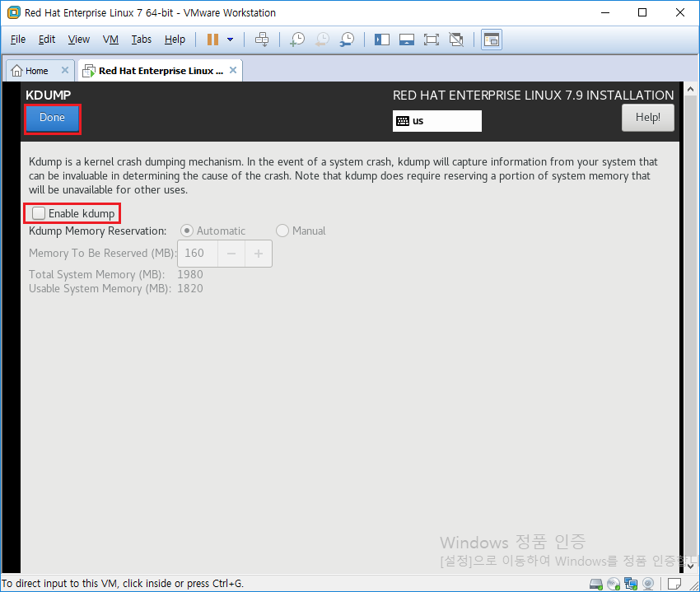Click the us keyboard layout indicator
The image size is (700, 592).
(437, 121)
